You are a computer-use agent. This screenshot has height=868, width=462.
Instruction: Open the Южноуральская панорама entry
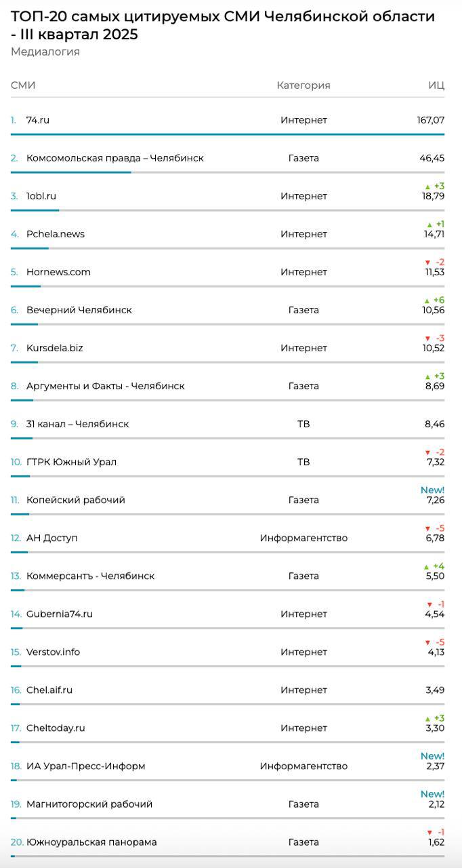tap(91, 842)
